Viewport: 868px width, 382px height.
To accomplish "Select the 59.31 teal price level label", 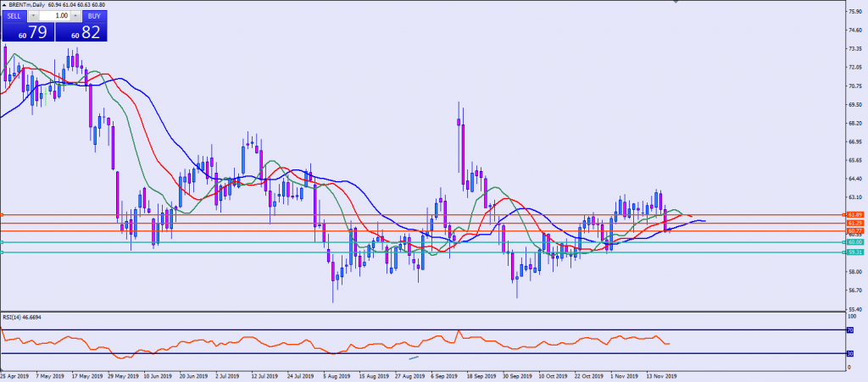I will (x=854, y=252).
